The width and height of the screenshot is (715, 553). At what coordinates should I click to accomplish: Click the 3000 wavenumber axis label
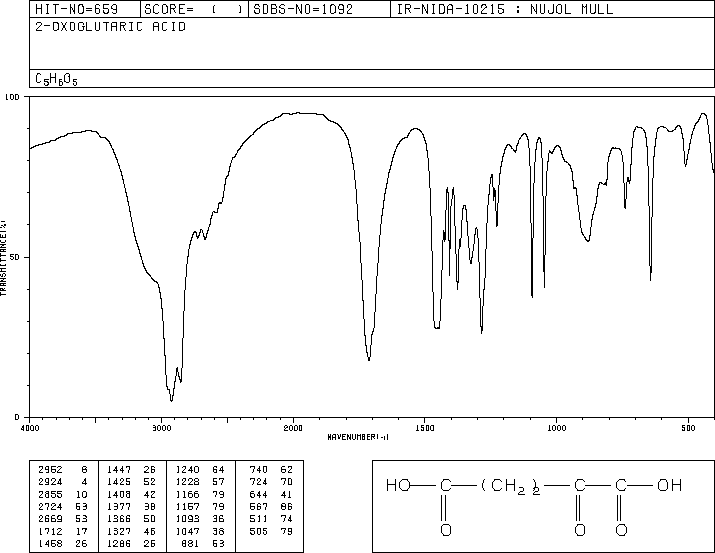click(x=161, y=428)
